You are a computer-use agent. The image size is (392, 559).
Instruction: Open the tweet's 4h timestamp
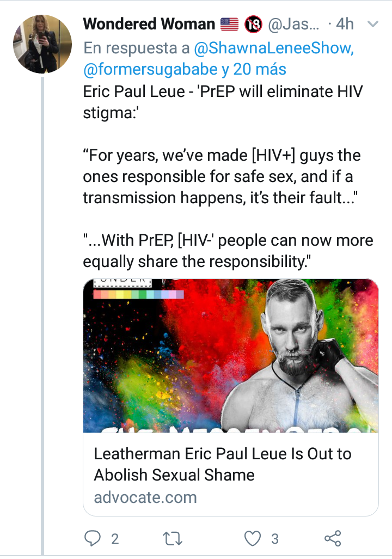[345, 24]
